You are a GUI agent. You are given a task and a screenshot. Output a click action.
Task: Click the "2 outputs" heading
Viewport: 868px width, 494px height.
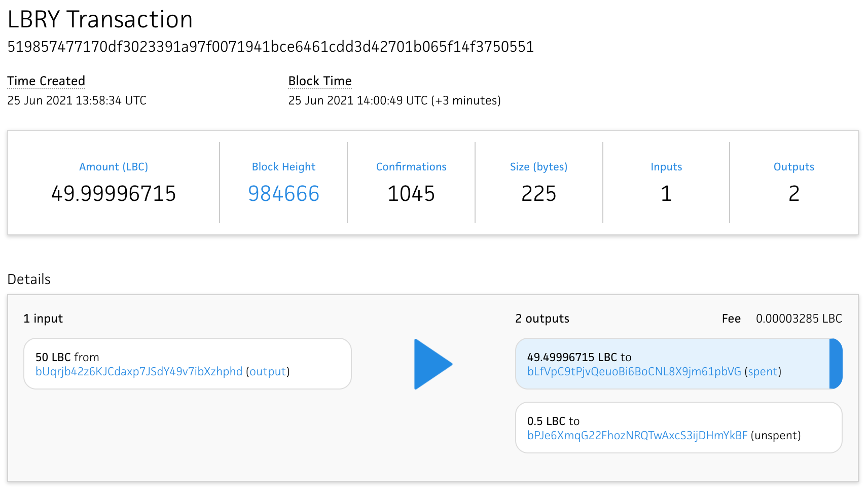pyautogui.click(x=542, y=319)
